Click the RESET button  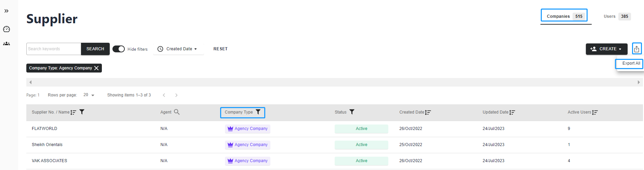pyautogui.click(x=220, y=49)
